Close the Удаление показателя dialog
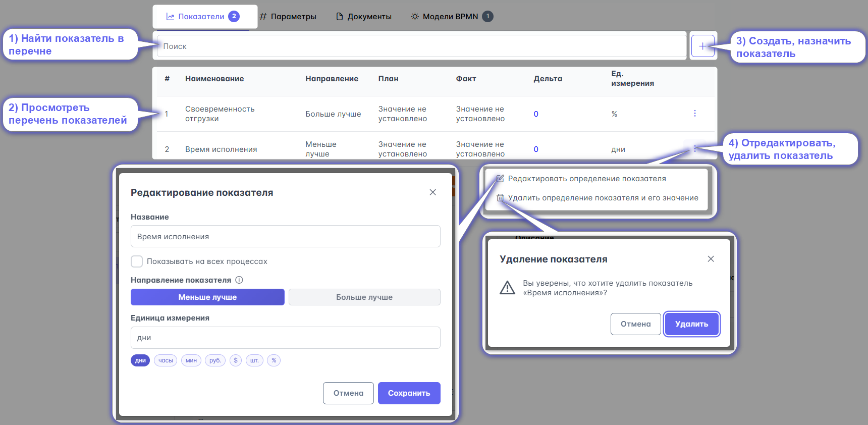This screenshot has height=425, width=868. pos(711,259)
